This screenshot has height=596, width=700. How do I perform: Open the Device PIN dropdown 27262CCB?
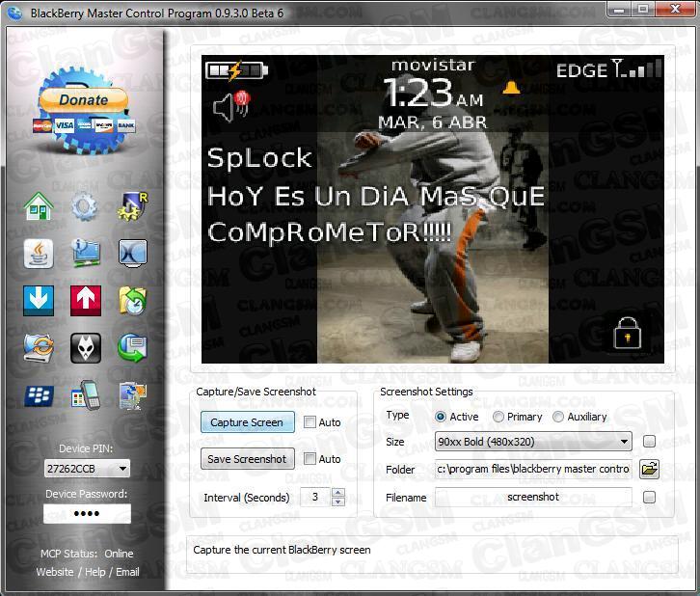(x=87, y=469)
